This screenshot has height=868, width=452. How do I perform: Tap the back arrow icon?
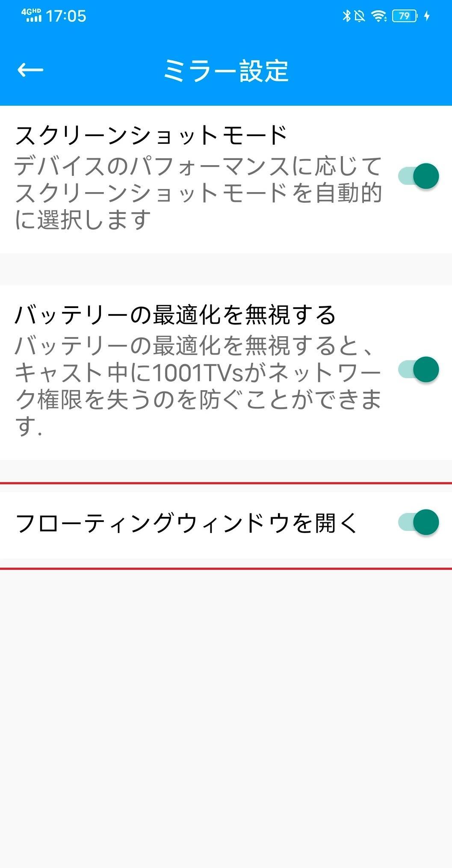point(30,70)
